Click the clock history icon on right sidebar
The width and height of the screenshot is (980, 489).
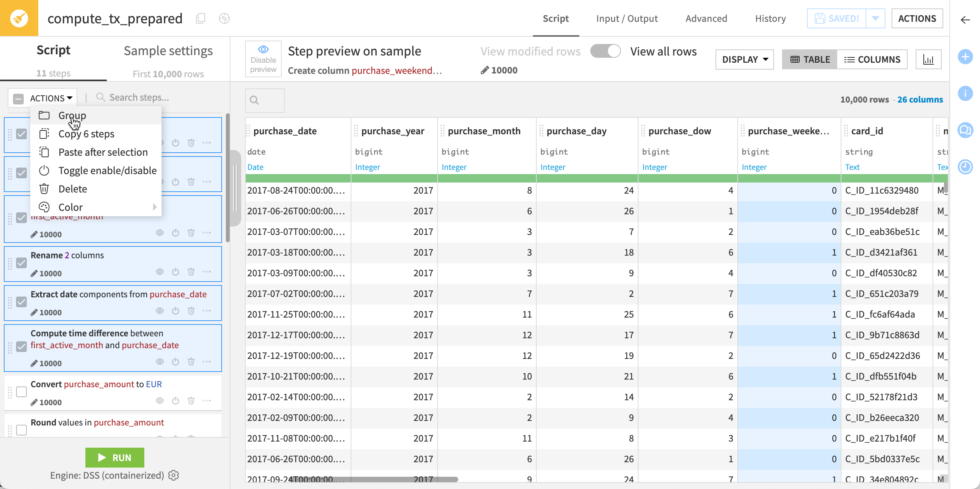point(966,166)
